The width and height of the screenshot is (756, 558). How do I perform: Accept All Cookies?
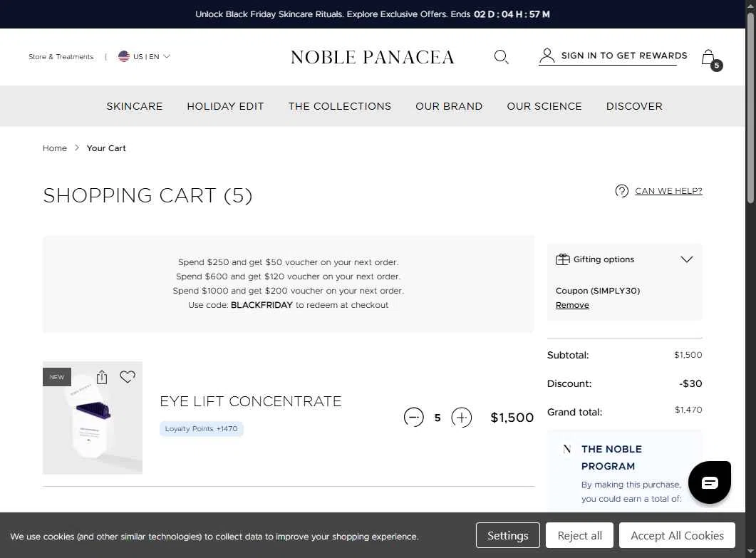677,535
